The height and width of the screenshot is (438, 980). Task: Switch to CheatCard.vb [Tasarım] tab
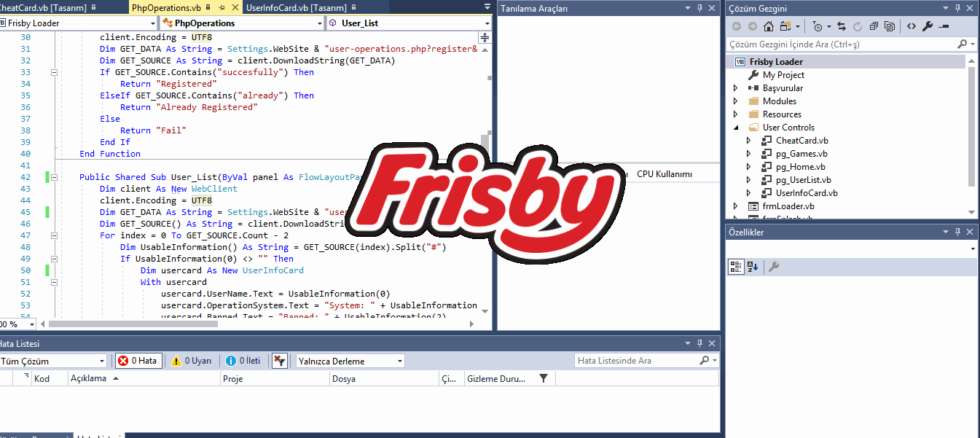pos(45,7)
